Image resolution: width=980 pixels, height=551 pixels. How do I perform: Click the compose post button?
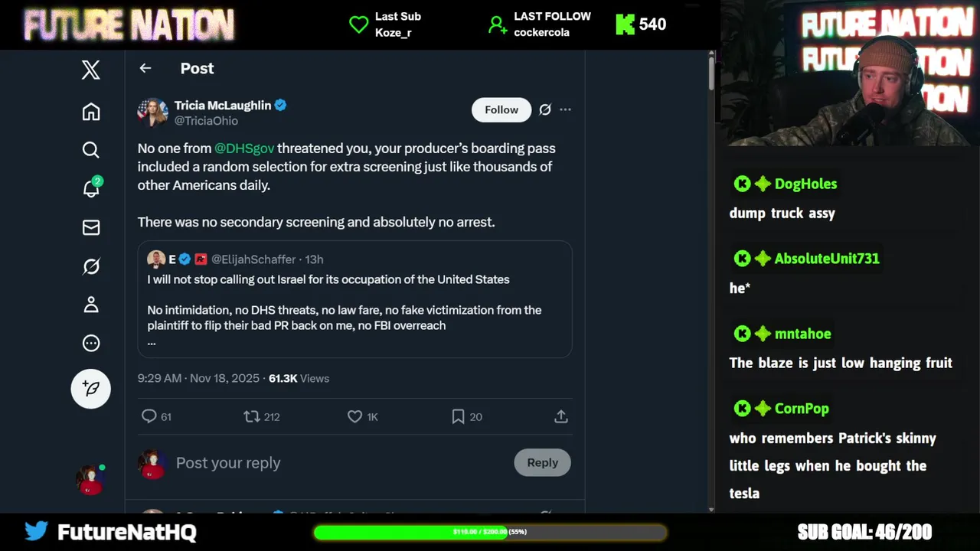(91, 389)
